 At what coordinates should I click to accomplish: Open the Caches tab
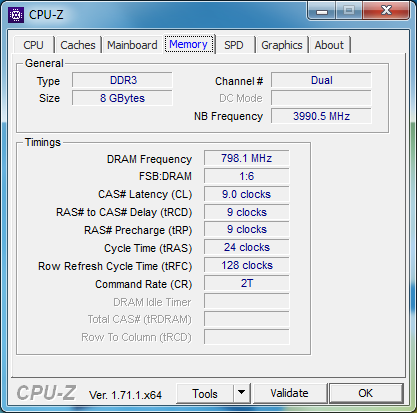click(x=78, y=45)
